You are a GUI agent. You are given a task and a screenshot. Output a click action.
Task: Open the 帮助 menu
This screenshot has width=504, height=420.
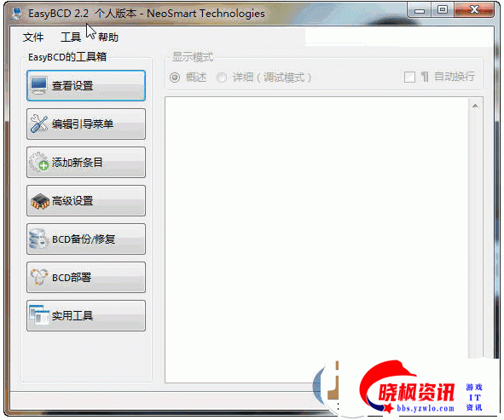tap(108, 37)
